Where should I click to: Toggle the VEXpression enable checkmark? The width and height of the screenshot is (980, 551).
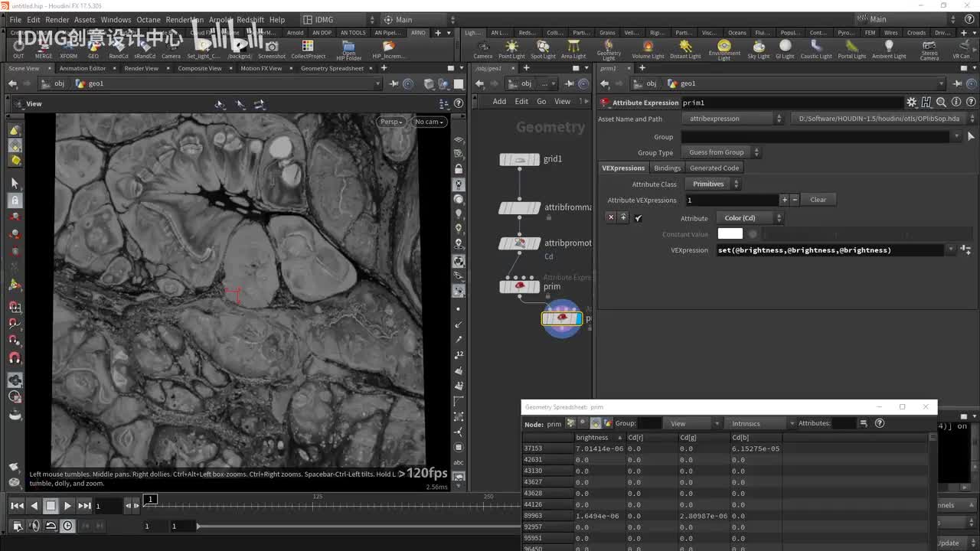click(x=638, y=218)
